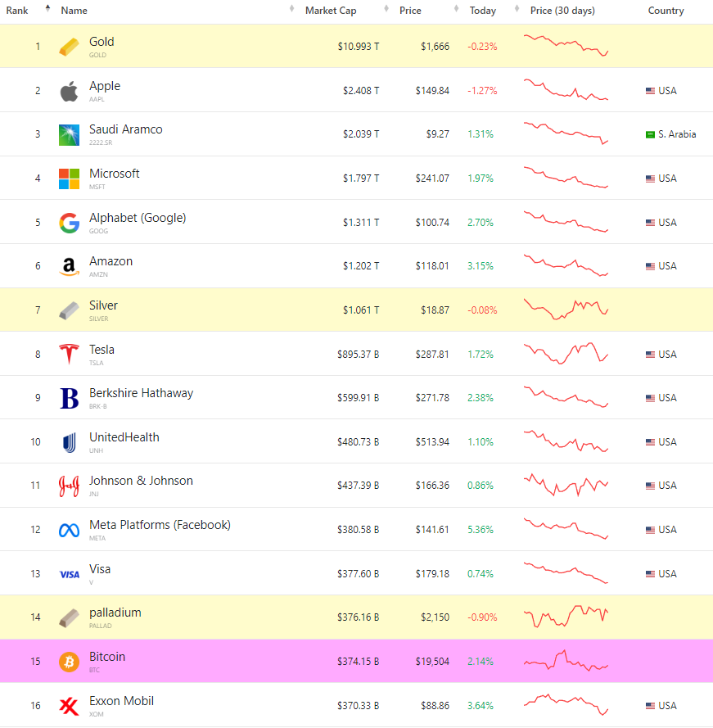Click the Market Cap column header
The width and height of the screenshot is (713, 728).
(331, 10)
